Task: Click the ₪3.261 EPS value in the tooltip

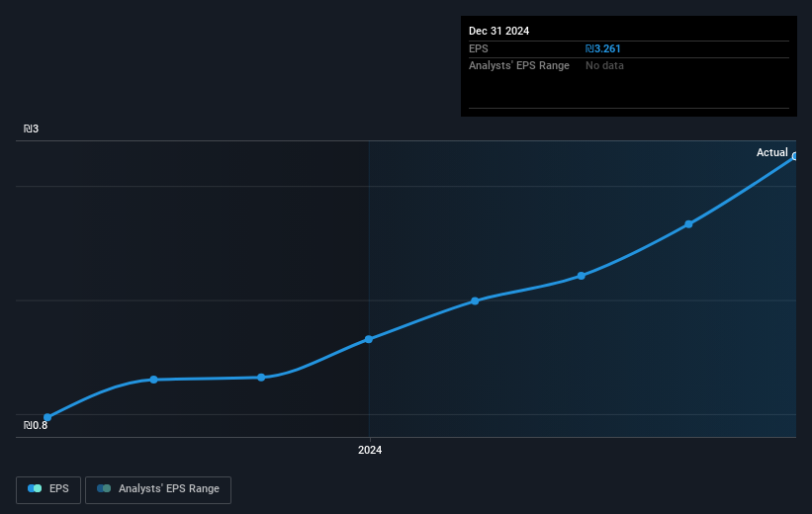Action: tap(602, 48)
